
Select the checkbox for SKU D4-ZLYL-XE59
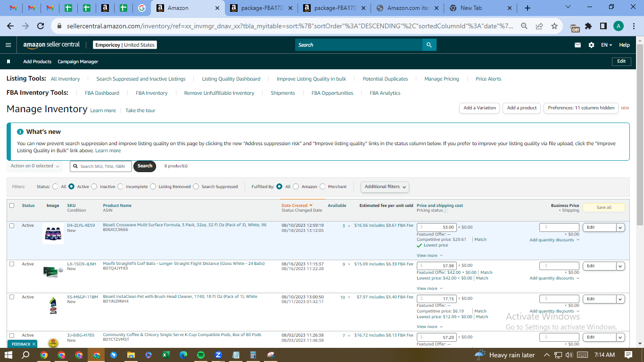(x=12, y=225)
